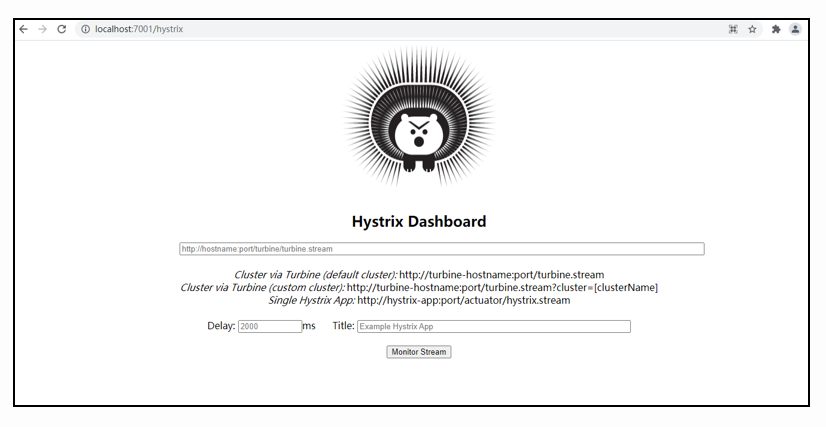Screen dimensions: 826x427
Task: Click the Monitor Stream button
Action: [419, 352]
